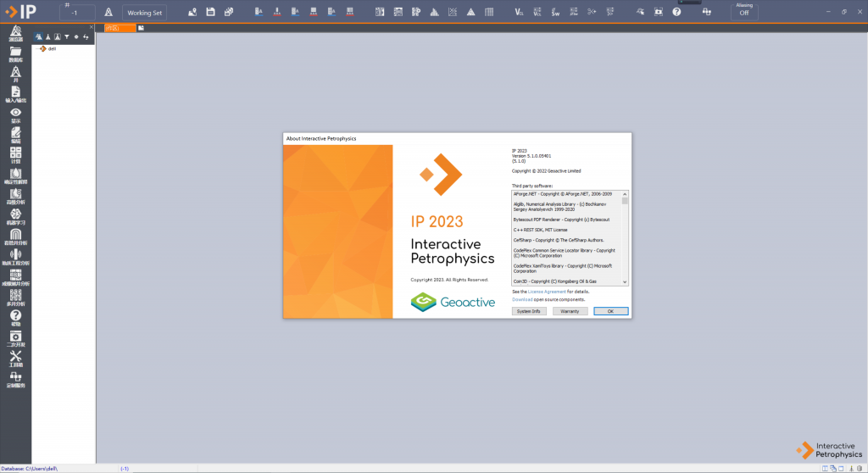Click the triangle pyramid toolbar icon
The image size is (868, 473).
tap(471, 12)
